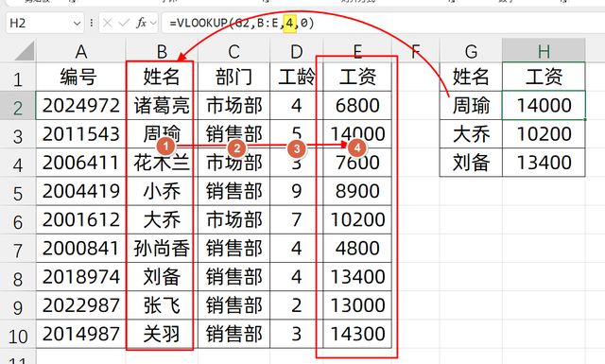This screenshot has width=605, height=364.
Task: Click the VLOOKUP formula in the formula bar
Action: point(242,23)
